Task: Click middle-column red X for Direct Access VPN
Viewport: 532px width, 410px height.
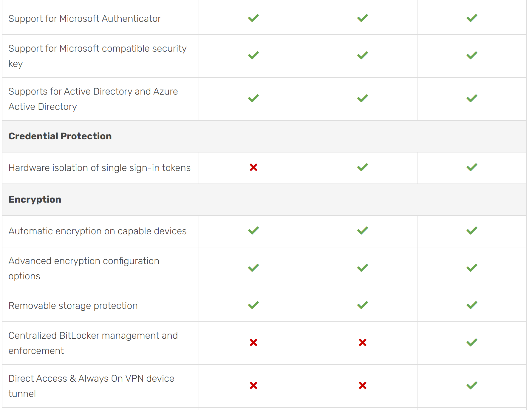Action: point(363,385)
